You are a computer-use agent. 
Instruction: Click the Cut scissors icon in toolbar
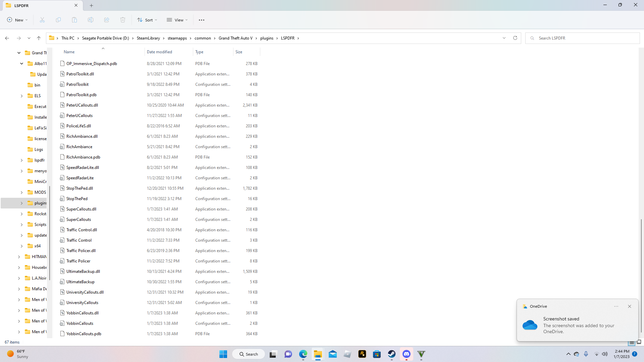click(x=42, y=20)
